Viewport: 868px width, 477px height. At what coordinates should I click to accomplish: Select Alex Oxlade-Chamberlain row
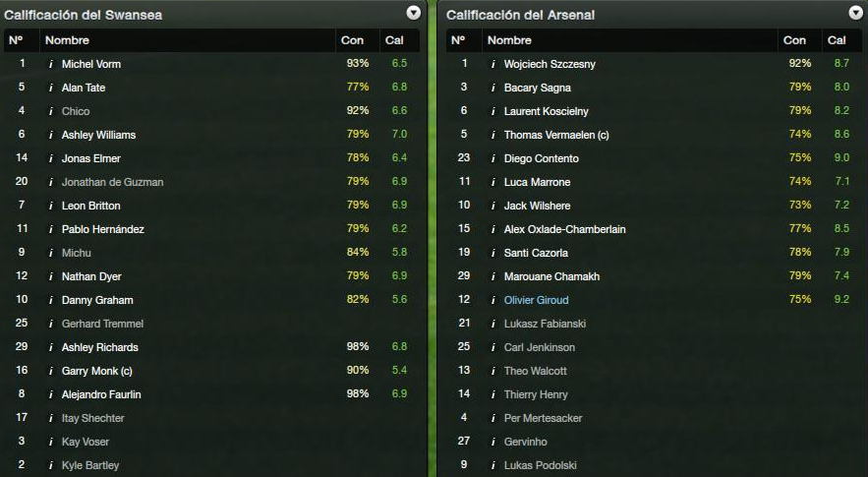click(654, 229)
